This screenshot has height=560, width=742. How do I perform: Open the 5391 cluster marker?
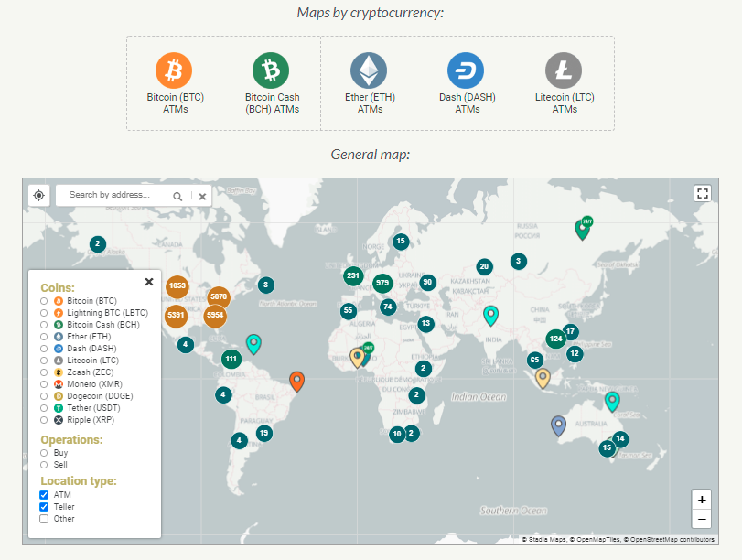coord(176,316)
